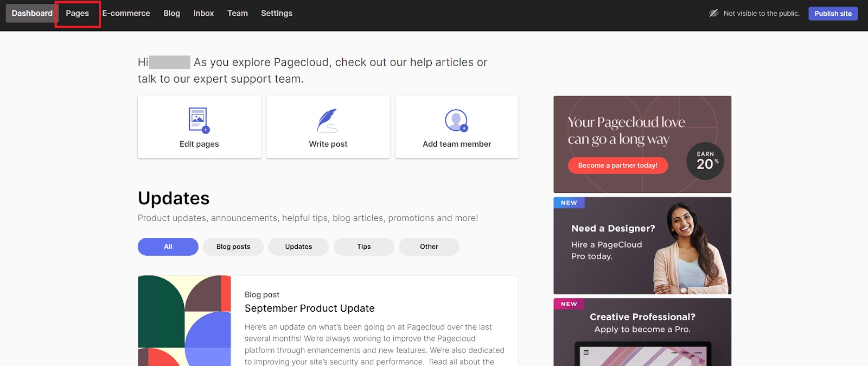Filter updates by Blog posts
The width and height of the screenshot is (868, 366).
[x=233, y=247]
